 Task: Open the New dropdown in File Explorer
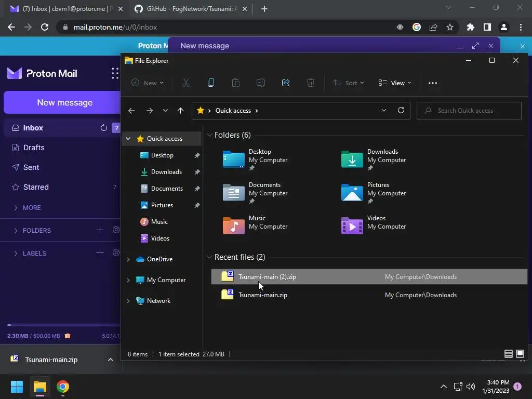click(148, 83)
